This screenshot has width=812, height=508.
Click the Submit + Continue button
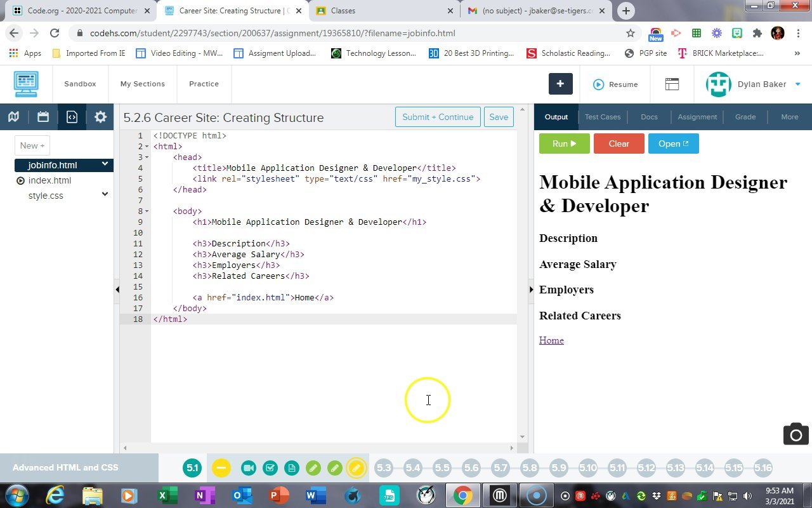[x=438, y=117]
